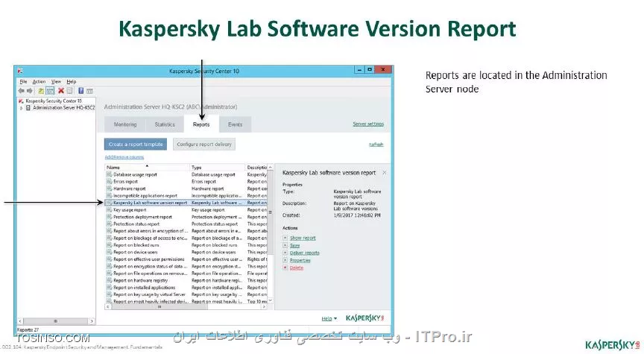The height and width of the screenshot is (354, 644).
Task: Click the Report on device users icon
Action: click(110, 252)
